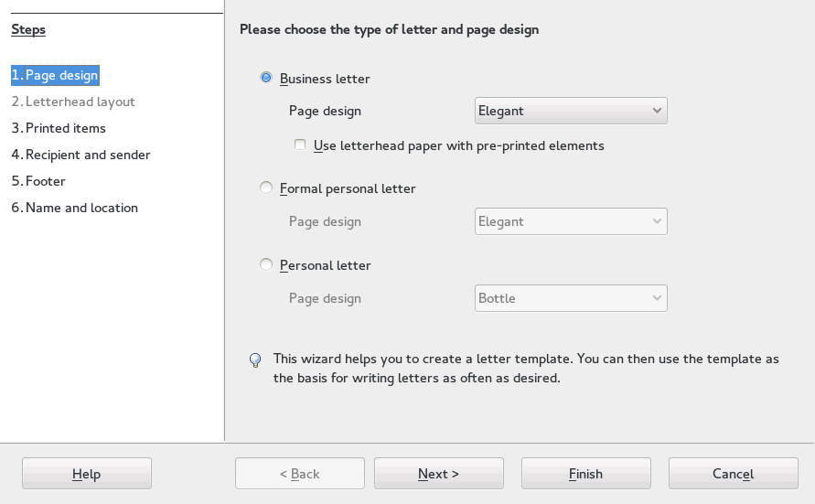Viewport: 815px width, 504px height.
Task: Cancel the letter wizard
Action: [x=733, y=474]
